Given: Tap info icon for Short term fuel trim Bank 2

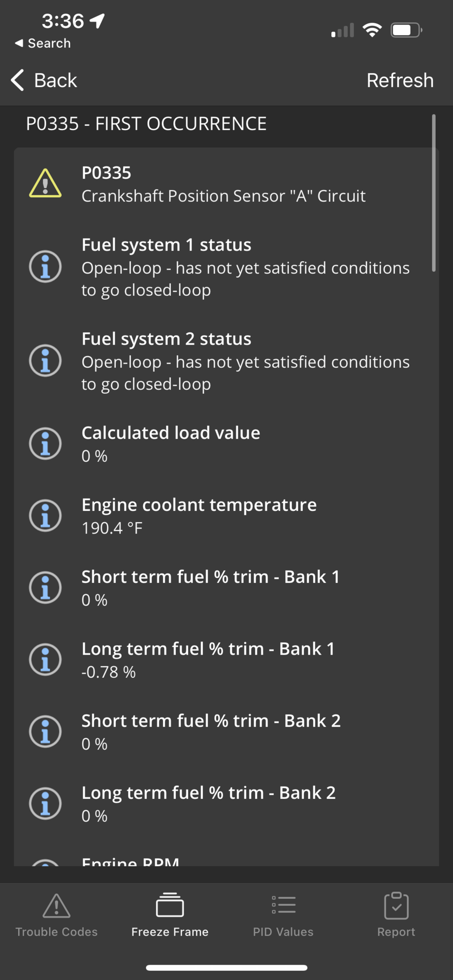Looking at the screenshot, I should (45, 731).
